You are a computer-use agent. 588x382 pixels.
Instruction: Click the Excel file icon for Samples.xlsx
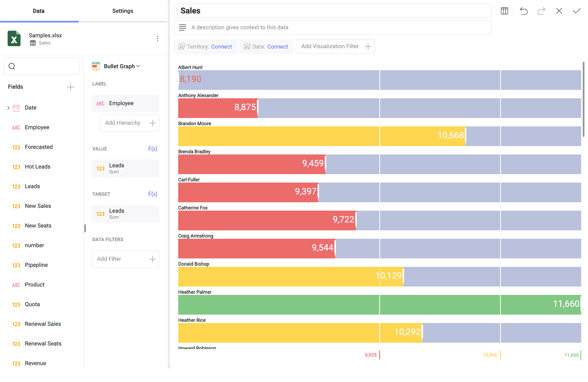pyautogui.click(x=14, y=39)
